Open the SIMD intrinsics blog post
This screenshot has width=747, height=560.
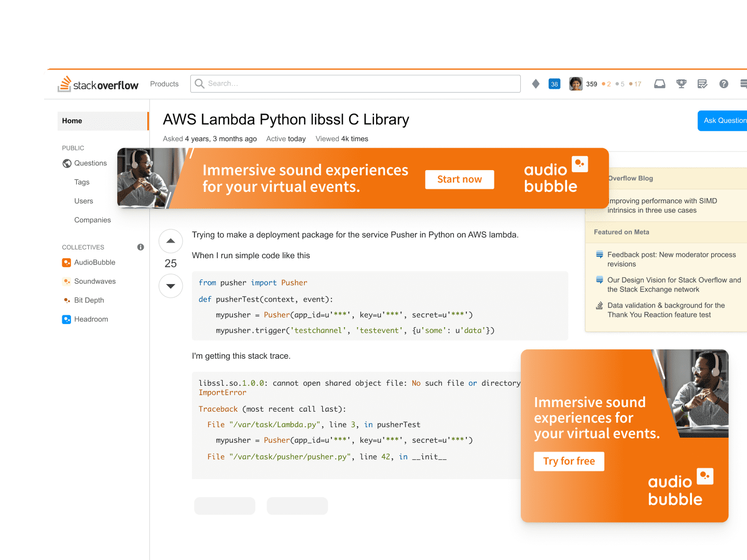point(662,206)
